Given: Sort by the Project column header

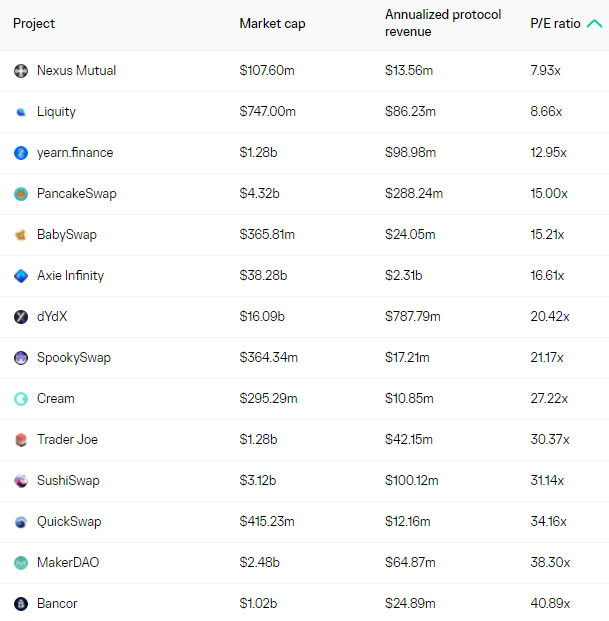Looking at the screenshot, I should pyautogui.click(x=34, y=23).
